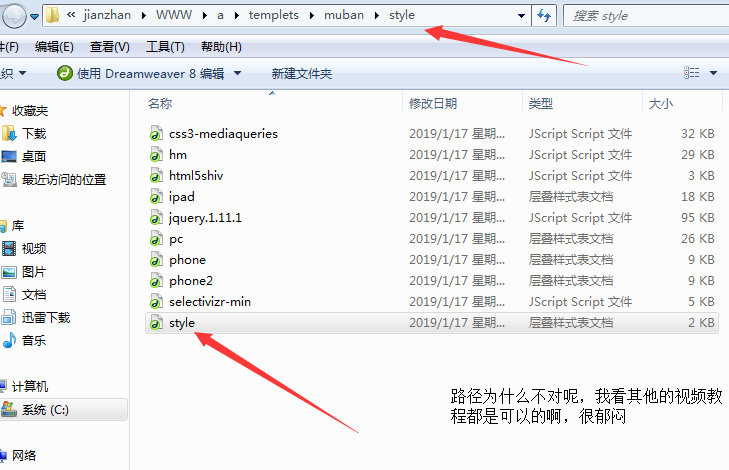Click the phone2 stylesheet file icon
This screenshot has height=470, width=729.
(156, 281)
